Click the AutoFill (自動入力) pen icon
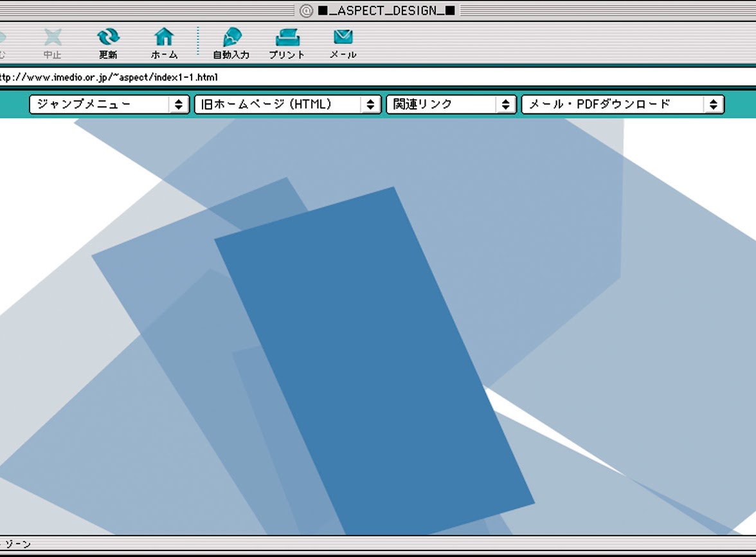The image size is (756, 557). (x=231, y=39)
